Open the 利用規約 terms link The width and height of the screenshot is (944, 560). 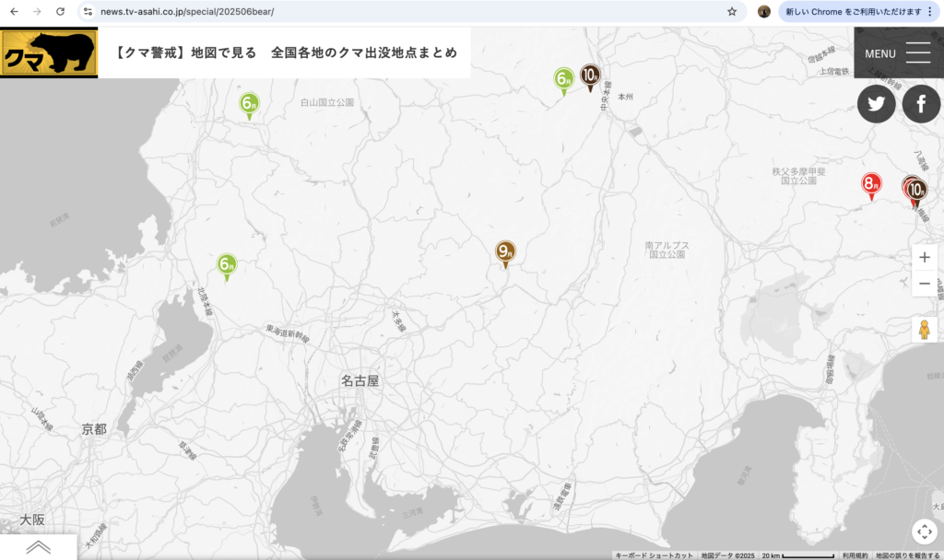click(x=855, y=555)
